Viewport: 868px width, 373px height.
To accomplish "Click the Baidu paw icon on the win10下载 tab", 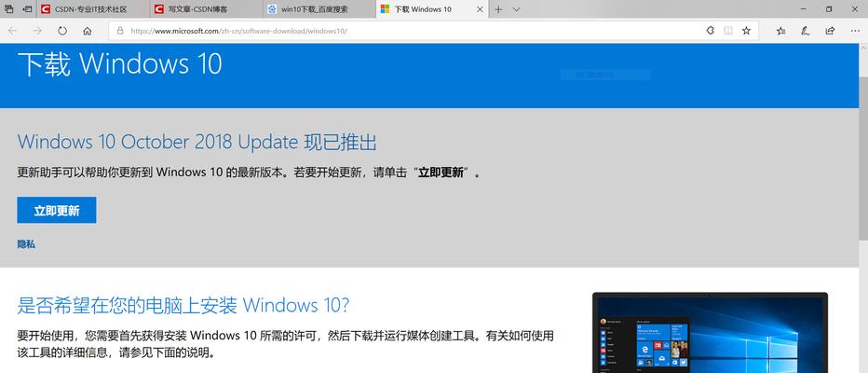I will pos(272,9).
